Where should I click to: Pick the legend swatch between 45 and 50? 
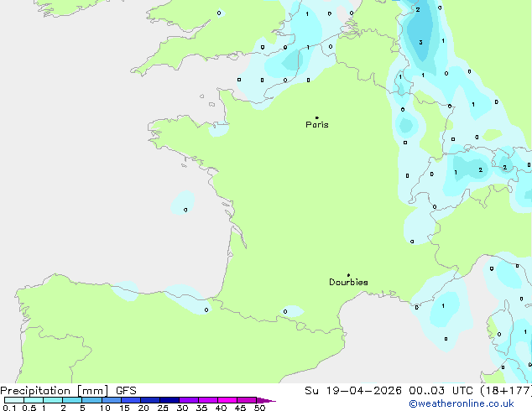coord(247,400)
